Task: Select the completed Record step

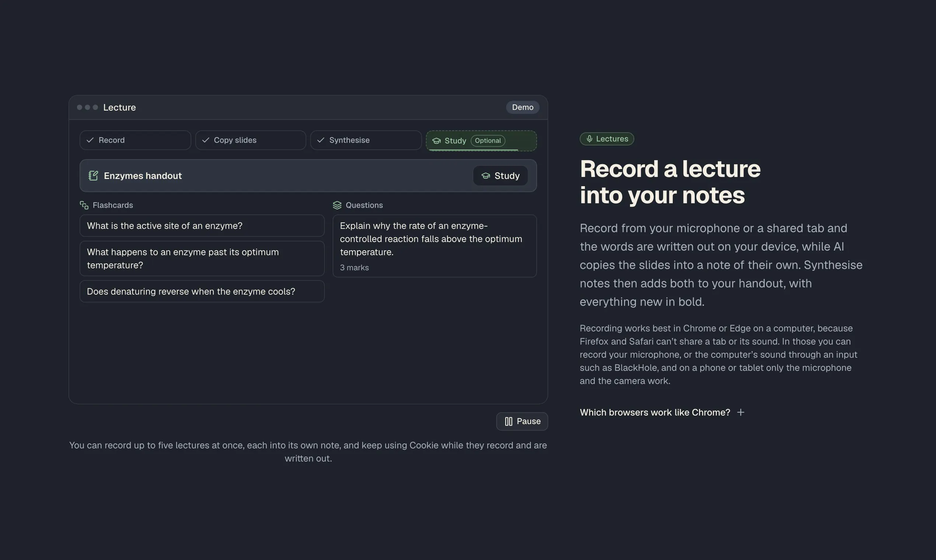Action: [135, 140]
